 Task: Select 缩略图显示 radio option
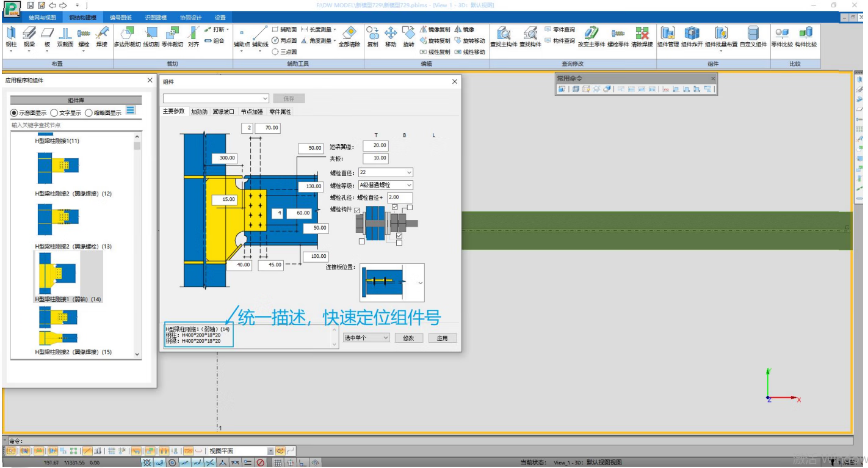coord(89,113)
